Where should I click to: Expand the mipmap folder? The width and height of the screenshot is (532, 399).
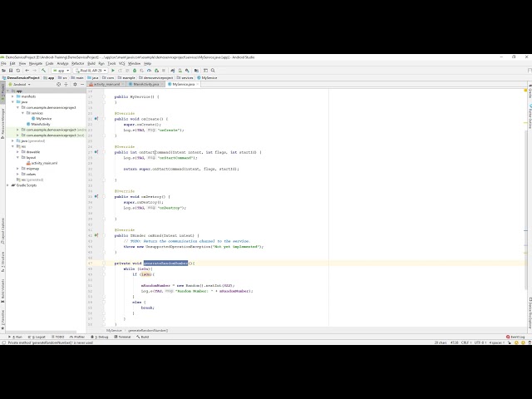(x=18, y=169)
